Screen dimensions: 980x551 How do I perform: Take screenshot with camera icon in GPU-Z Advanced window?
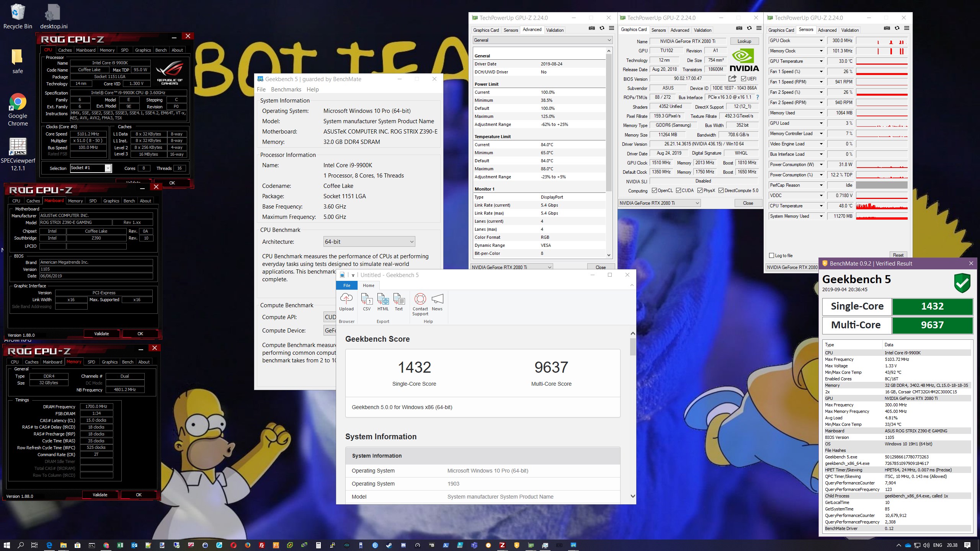click(x=591, y=28)
